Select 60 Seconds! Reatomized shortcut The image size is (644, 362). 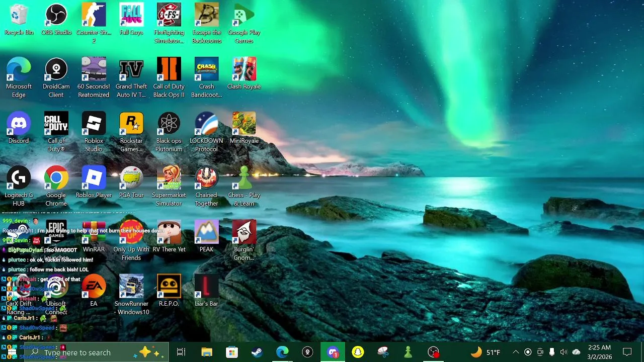pos(94,78)
